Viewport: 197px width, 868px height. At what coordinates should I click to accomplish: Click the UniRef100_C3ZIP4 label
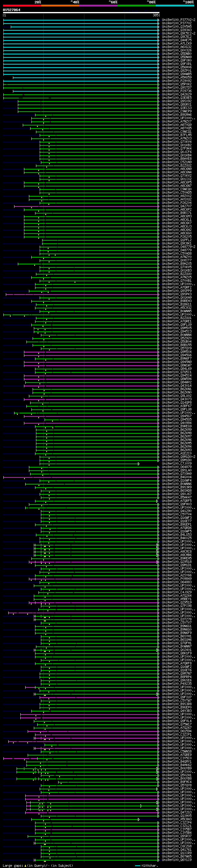177,822
